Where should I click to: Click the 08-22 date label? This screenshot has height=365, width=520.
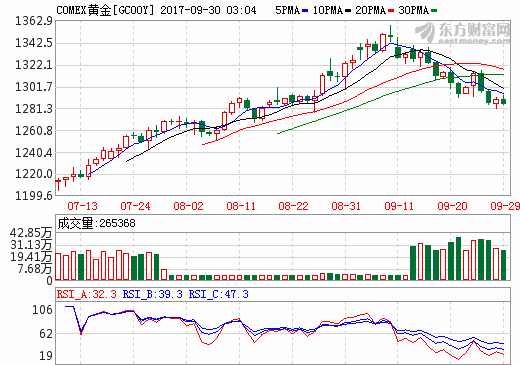pyautogui.click(x=293, y=206)
